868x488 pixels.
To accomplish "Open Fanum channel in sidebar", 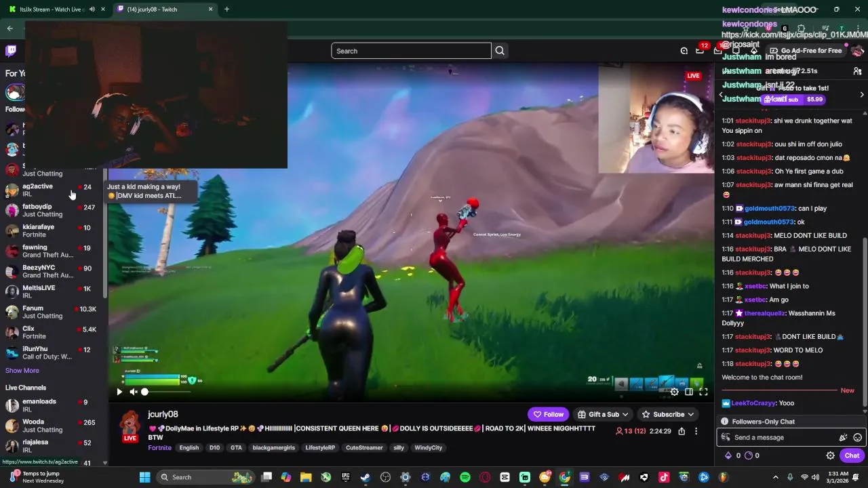I will (52, 312).
